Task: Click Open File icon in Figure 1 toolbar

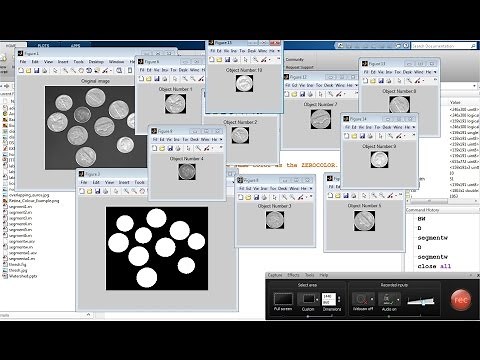Action: pyautogui.click(x=29, y=70)
